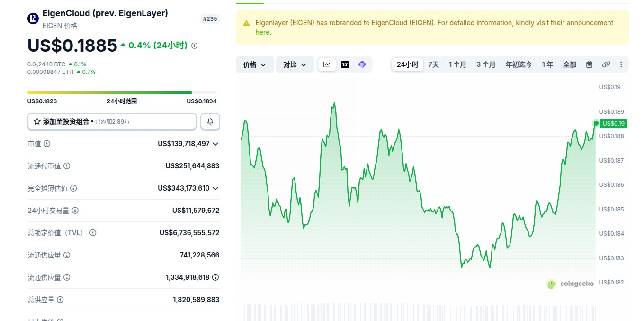Expand the 完全摊薄估值 value chevron

(215, 188)
